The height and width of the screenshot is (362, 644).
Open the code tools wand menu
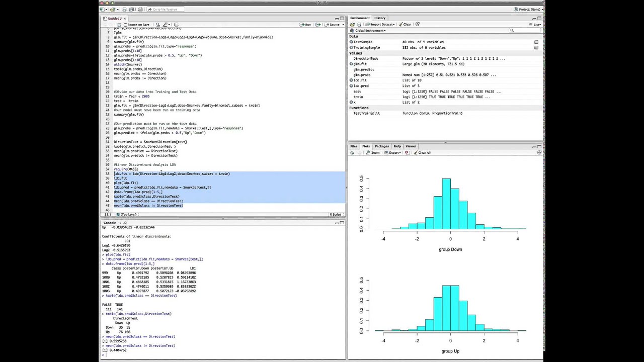tap(167, 25)
